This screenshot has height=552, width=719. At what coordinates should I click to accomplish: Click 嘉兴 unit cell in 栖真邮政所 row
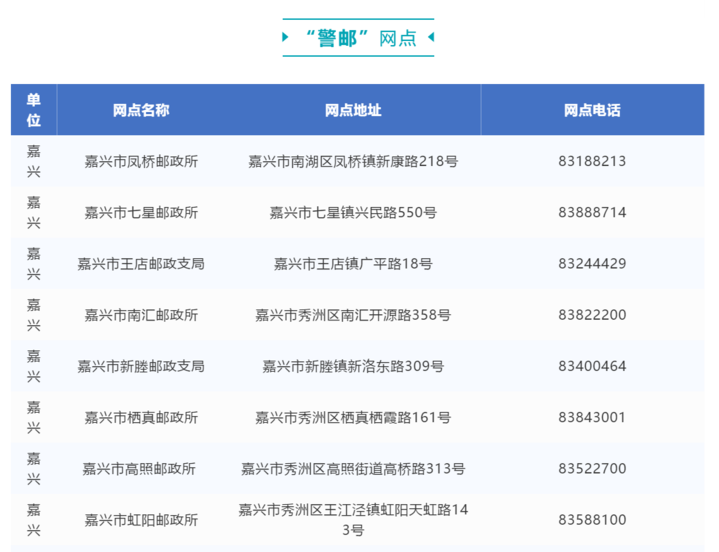33,418
